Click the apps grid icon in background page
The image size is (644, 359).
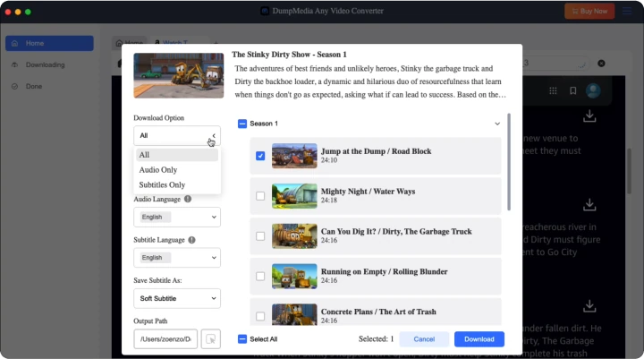[x=554, y=90]
